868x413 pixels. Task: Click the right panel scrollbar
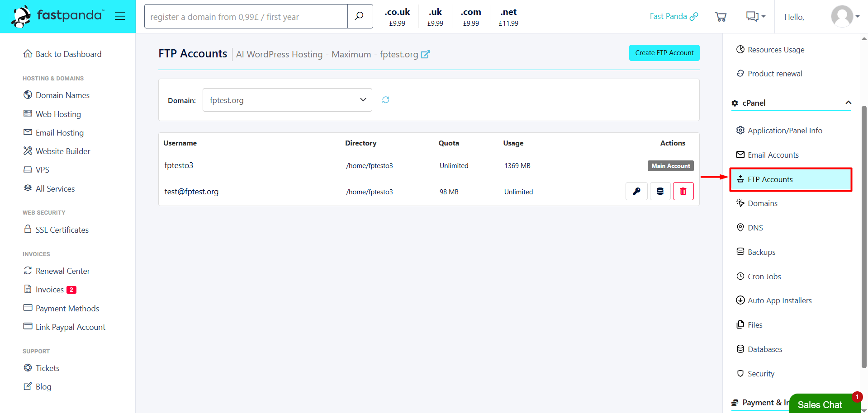[x=864, y=237]
